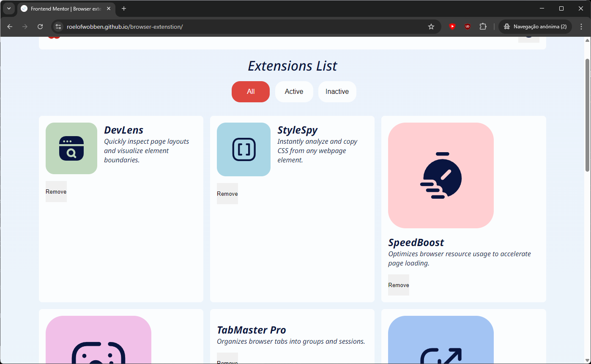Remove the DevLens extension
591x364 pixels.
click(56, 192)
